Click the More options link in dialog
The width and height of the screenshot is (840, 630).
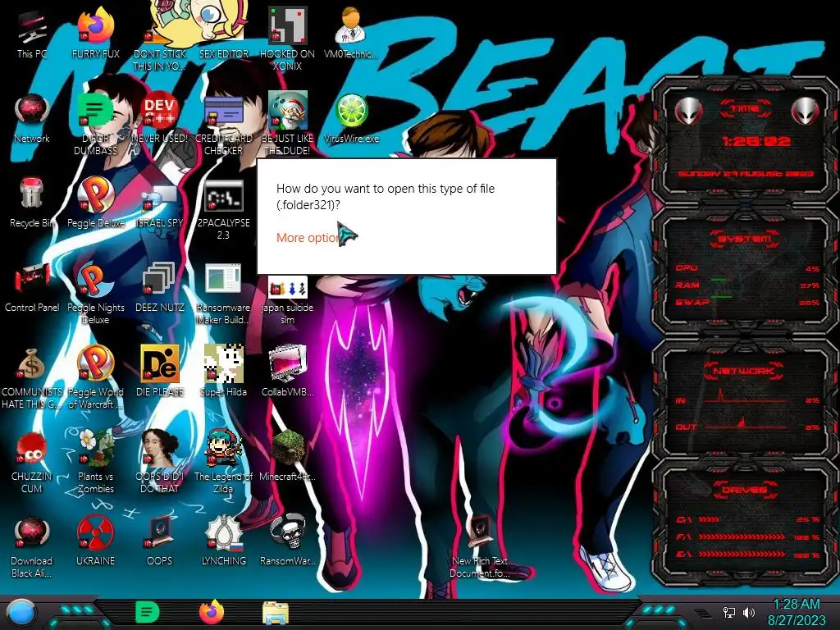pyautogui.click(x=308, y=238)
